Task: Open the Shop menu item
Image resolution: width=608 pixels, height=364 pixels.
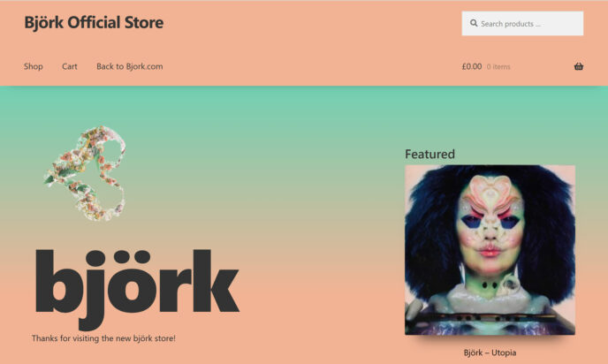Action: point(34,66)
